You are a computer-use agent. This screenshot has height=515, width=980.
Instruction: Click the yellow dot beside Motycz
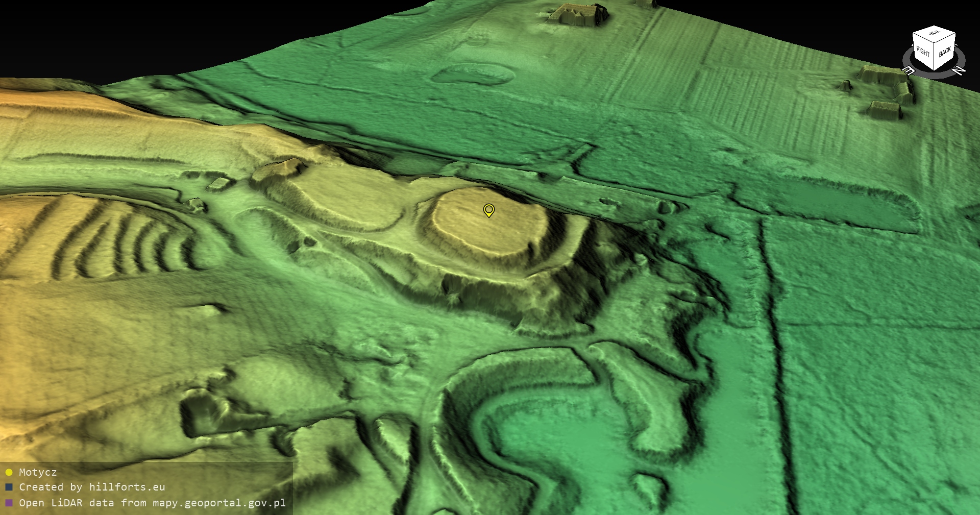(x=9, y=472)
